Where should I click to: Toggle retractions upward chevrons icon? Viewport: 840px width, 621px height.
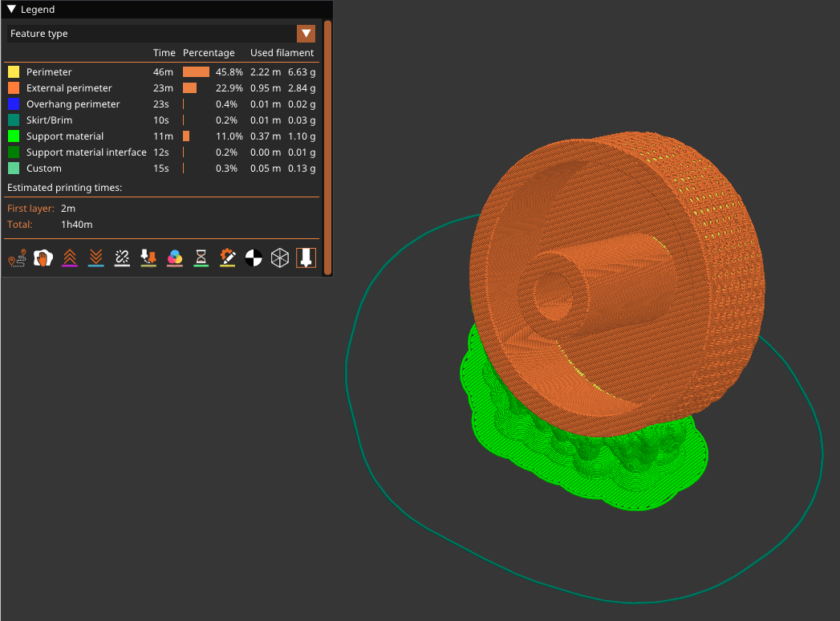click(x=70, y=258)
